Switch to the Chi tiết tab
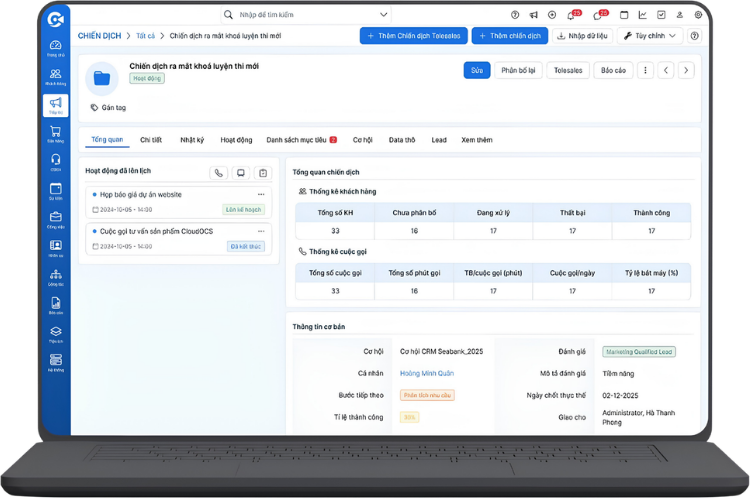This screenshot has width=750, height=500. coord(151,140)
